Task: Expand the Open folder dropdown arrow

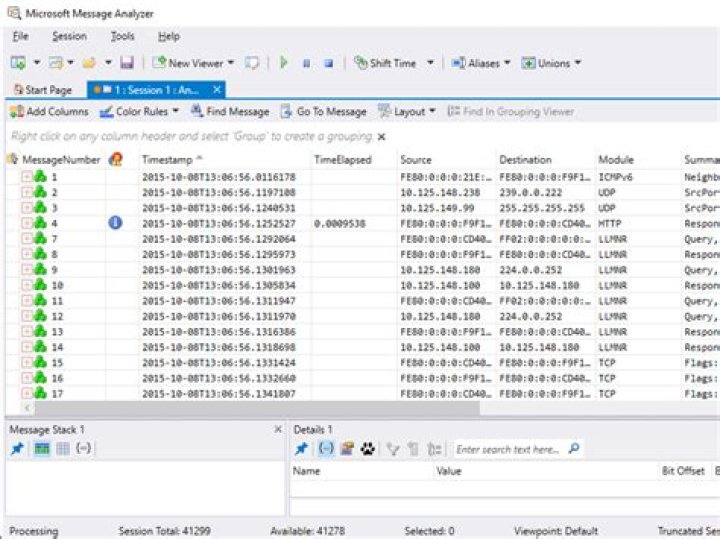Action: pyautogui.click(x=108, y=62)
